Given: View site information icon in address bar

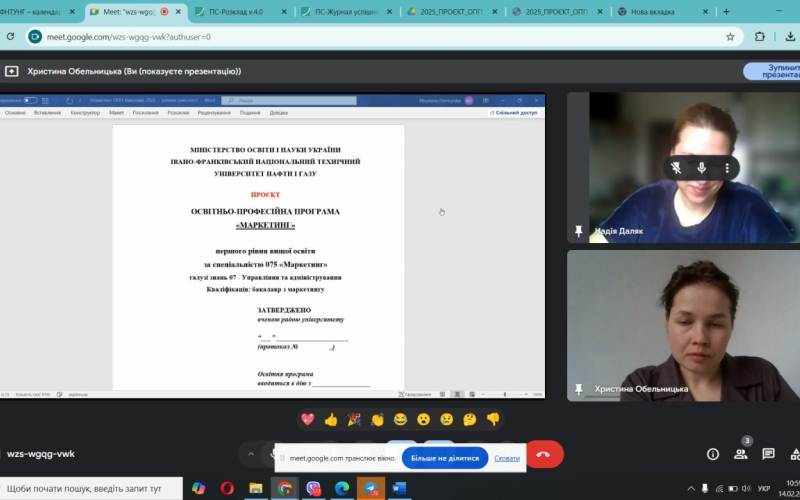Looking at the screenshot, I should [x=35, y=37].
